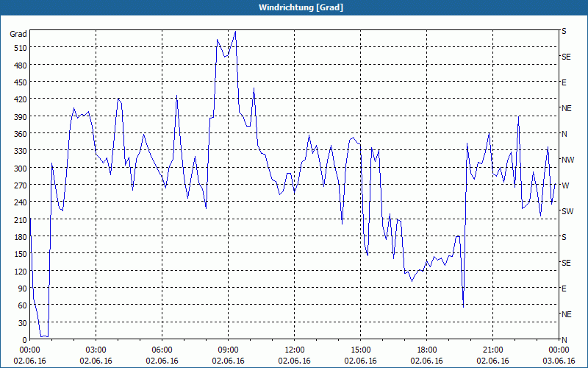Select the 480 value on the degree axis
Screen dimensions: 588x368
[21, 66]
